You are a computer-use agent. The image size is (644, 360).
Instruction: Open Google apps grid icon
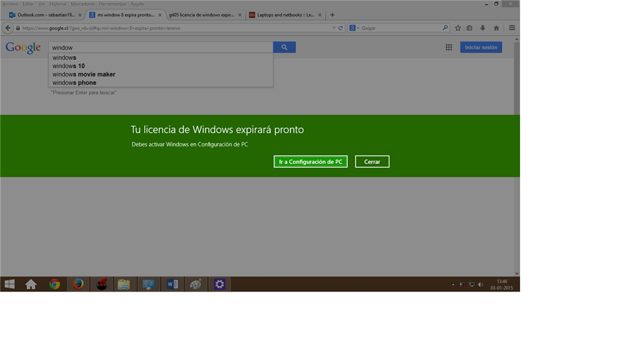tap(448, 47)
